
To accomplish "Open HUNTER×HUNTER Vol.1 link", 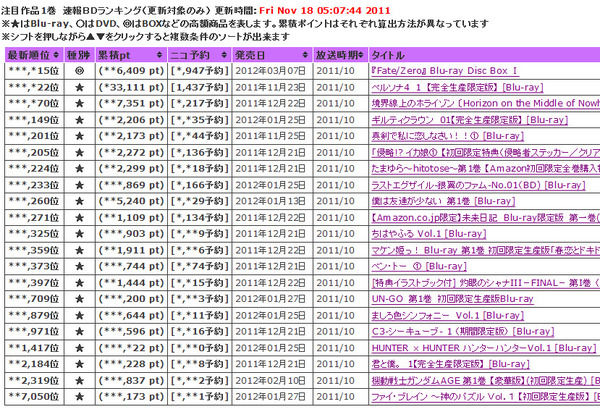I will (x=484, y=348).
